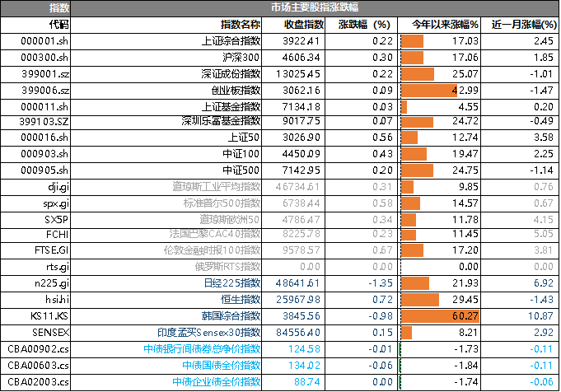Click the 俄罗斯RTS指数 row label

(227, 267)
